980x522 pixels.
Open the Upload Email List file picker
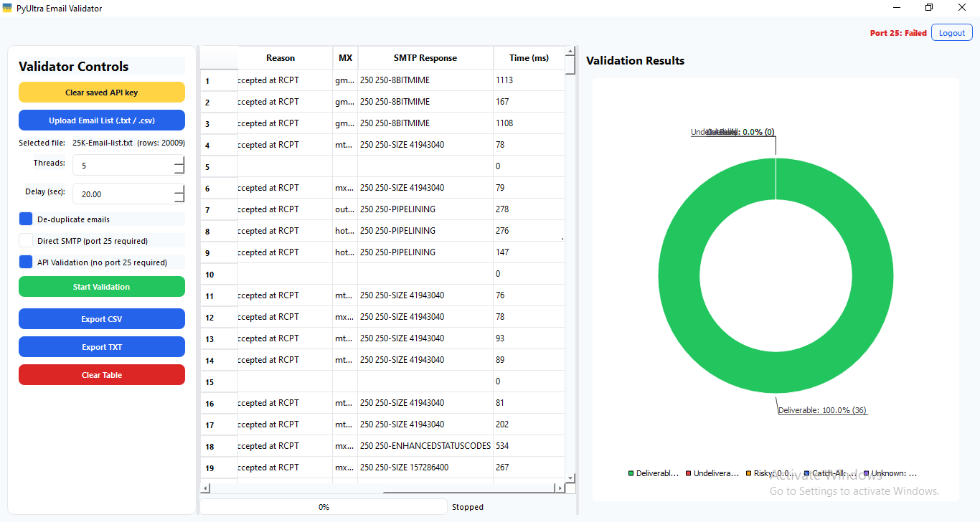(101, 120)
